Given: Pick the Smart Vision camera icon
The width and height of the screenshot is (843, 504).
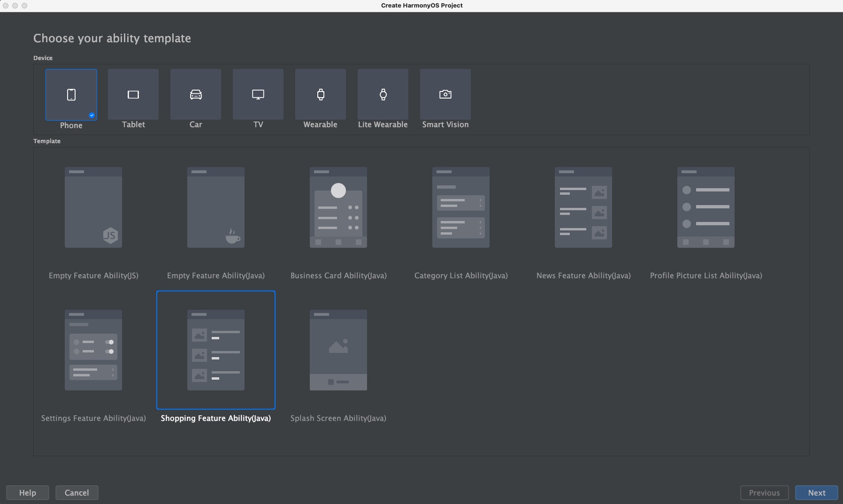Looking at the screenshot, I should point(445,94).
